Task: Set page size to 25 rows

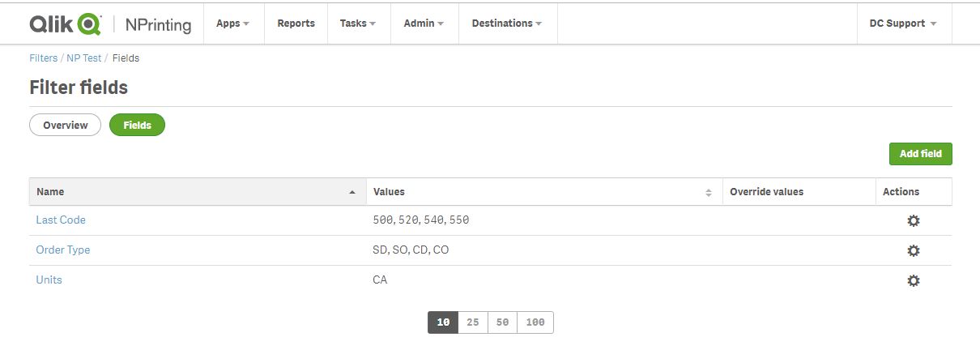Action: tap(473, 322)
